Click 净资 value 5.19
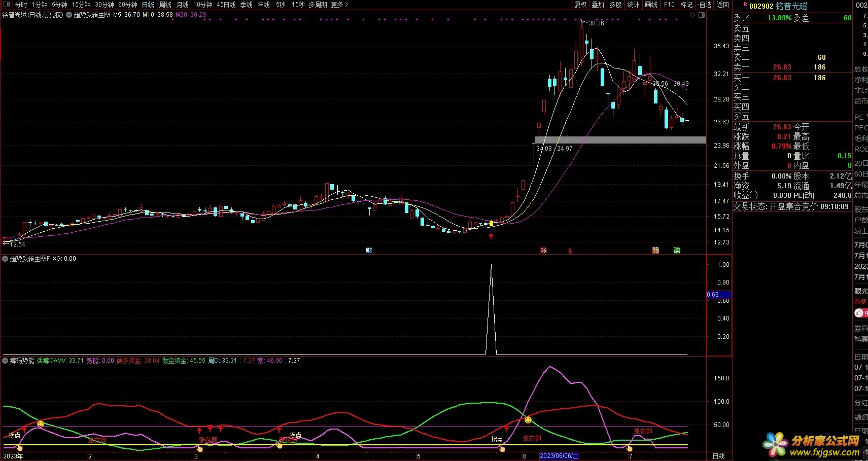Viewport: 868px width, 461px height. pos(784,186)
